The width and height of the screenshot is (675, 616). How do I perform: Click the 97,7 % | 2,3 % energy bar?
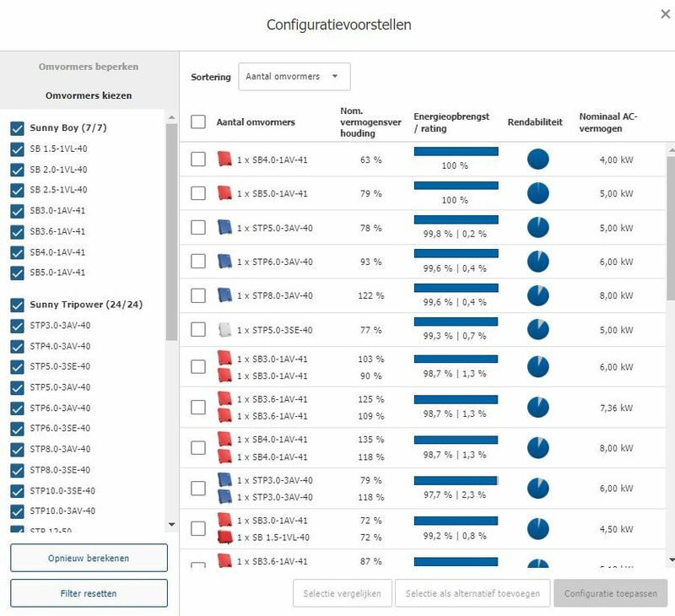point(456,480)
